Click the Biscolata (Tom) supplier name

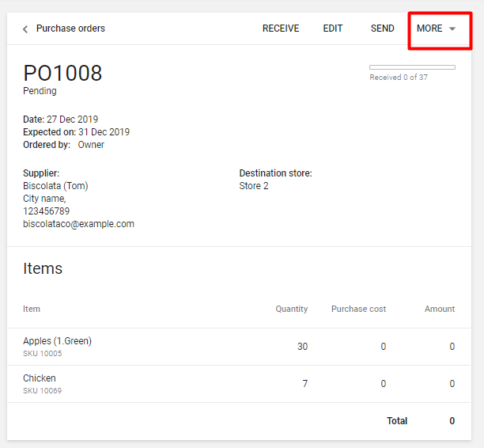click(55, 186)
